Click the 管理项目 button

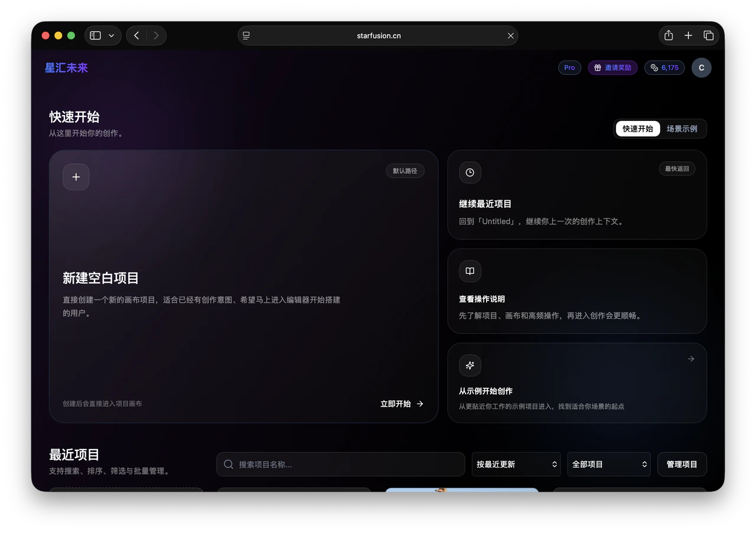coord(682,464)
